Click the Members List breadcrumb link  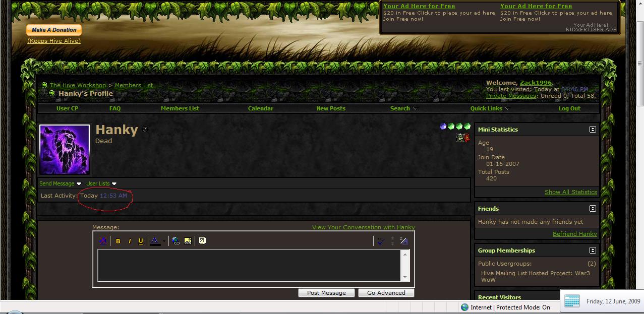(134, 85)
